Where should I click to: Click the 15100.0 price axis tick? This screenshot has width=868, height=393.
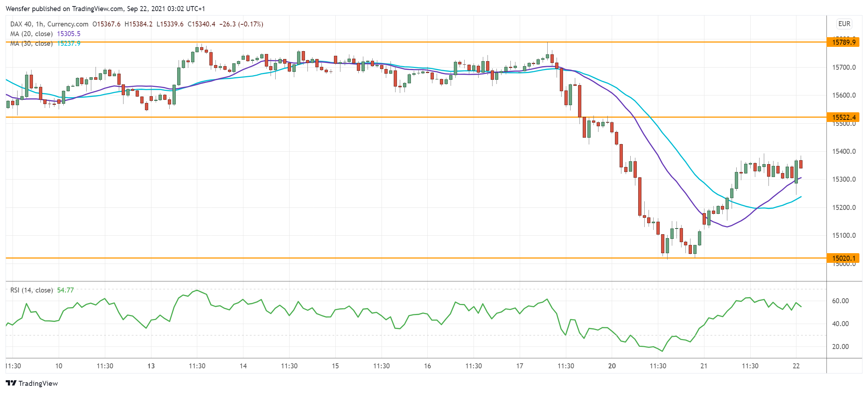point(844,235)
